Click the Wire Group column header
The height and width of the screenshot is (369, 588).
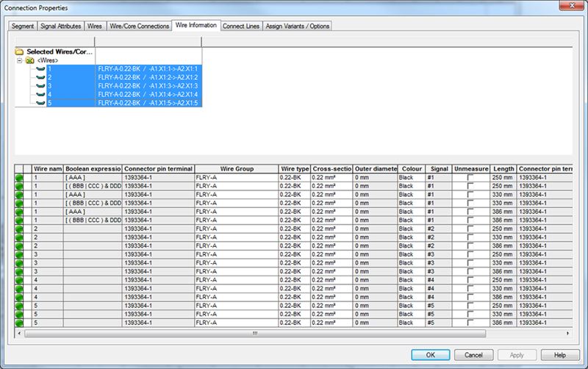[235, 168]
